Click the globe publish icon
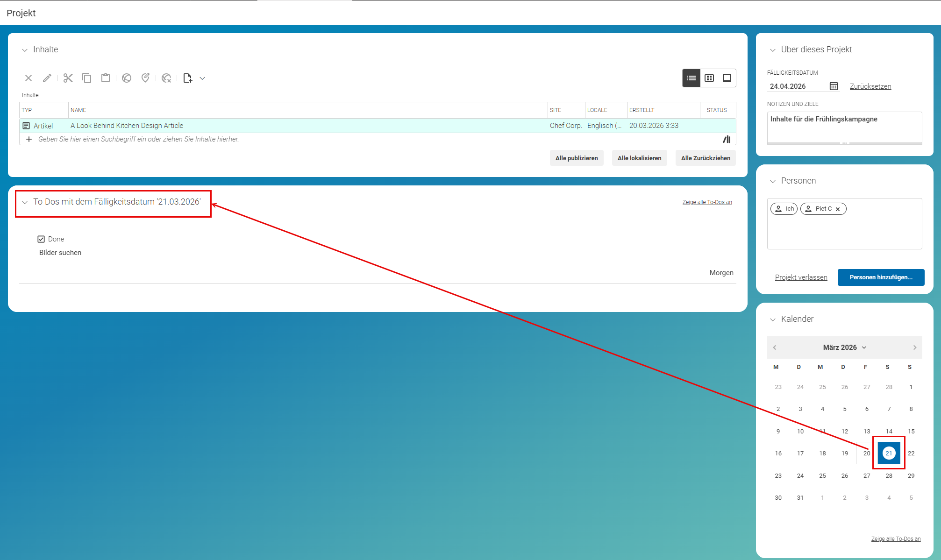The image size is (941, 560). click(127, 78)
